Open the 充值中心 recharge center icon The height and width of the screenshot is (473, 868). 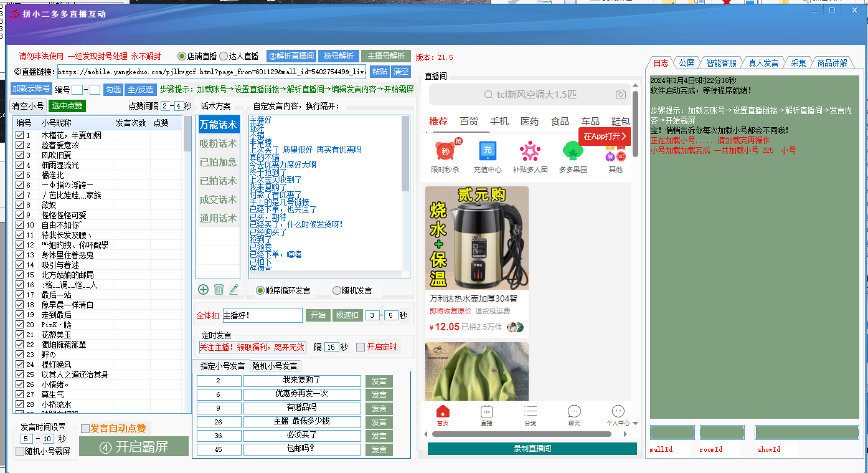tap(487, 151)
